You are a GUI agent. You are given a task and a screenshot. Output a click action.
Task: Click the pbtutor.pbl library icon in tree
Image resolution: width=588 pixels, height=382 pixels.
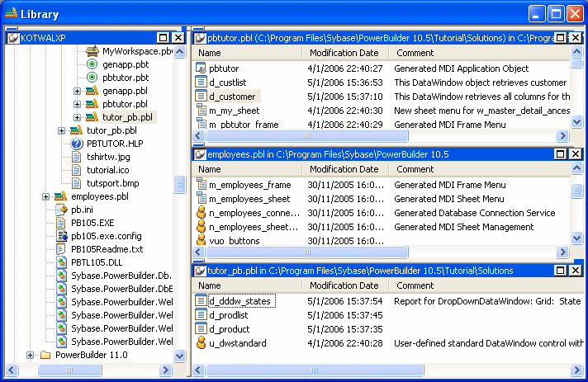click(x=92, y=104)
